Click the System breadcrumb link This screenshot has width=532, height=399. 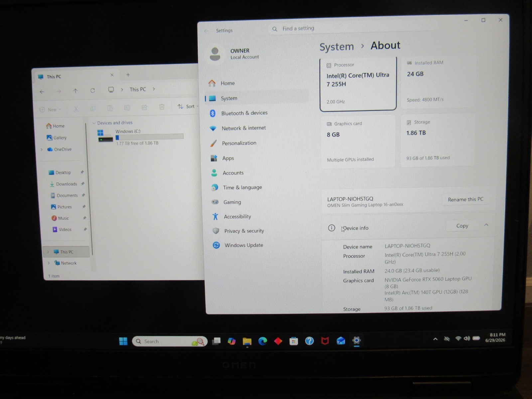[336, 47]
